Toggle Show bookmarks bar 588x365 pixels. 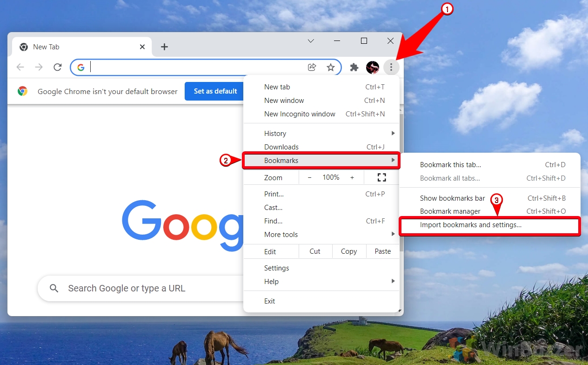(452, 198)
